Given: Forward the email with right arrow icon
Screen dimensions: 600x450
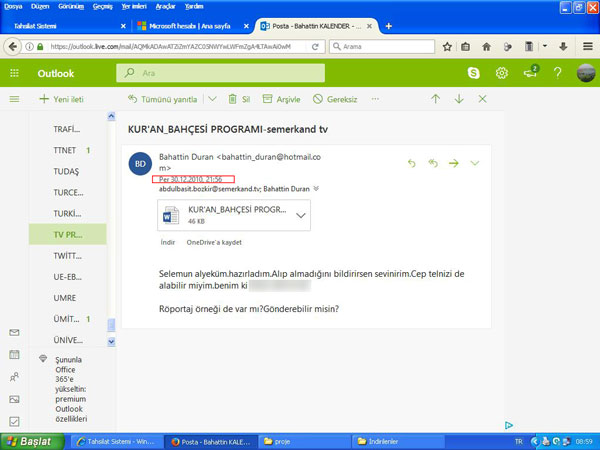Looking at the screenshot, I should pyautogui.click(x=454, y=163).
